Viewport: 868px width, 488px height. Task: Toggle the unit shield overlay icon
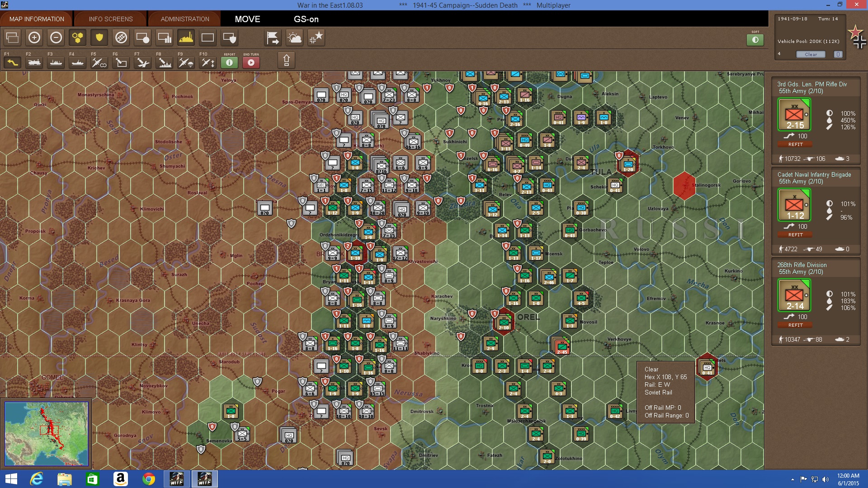pyautogui.click(x=230, y=38)
